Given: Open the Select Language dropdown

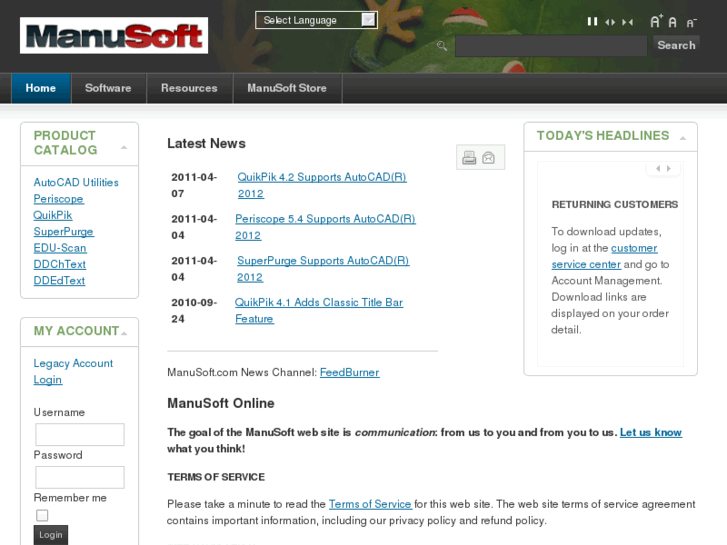Looking at the screenshot, I should tap(316, 20).
